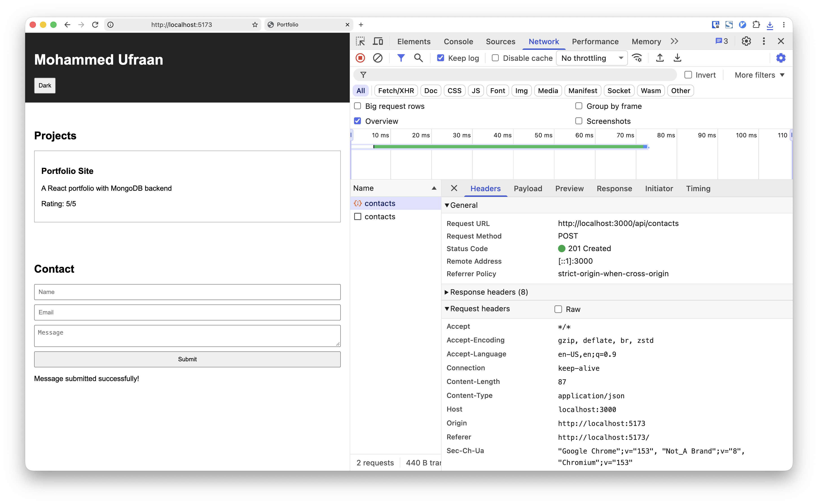
Task: Clear the network log
Action: click(378, 58)
